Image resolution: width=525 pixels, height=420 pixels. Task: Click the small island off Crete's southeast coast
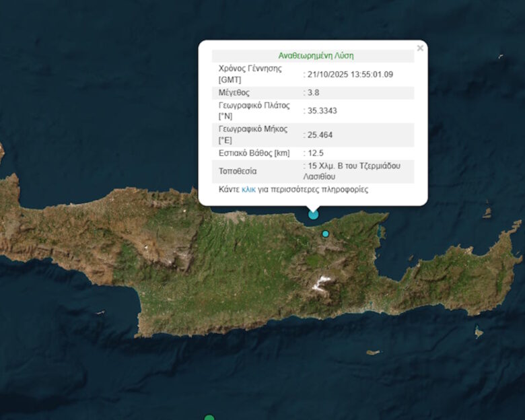click(479, 332)
